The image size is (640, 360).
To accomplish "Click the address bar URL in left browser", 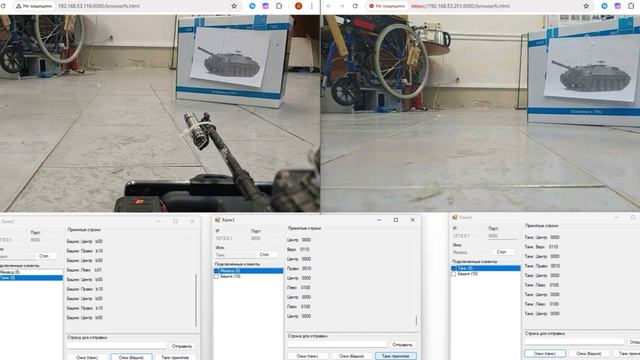I will (x=99, y=6).
